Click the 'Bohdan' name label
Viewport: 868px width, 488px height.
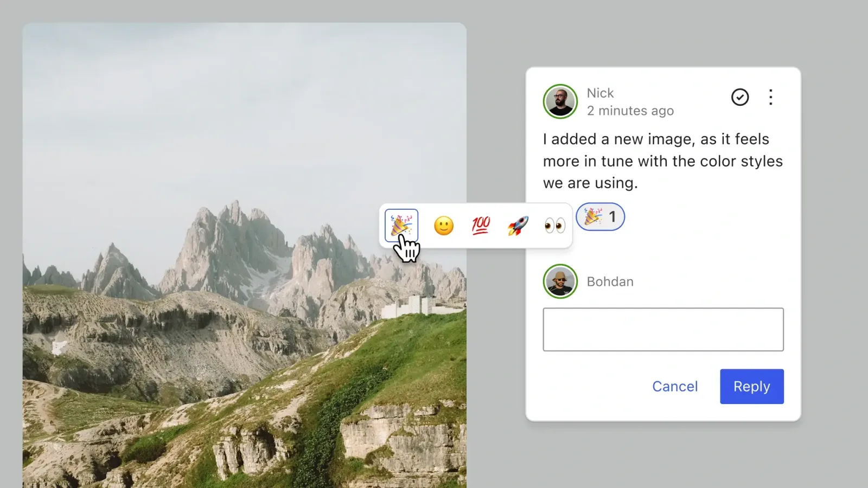[x=610, y=281]
